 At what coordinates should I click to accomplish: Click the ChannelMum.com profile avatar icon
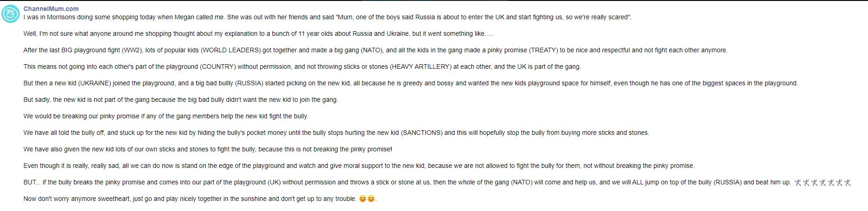(11, 14)
